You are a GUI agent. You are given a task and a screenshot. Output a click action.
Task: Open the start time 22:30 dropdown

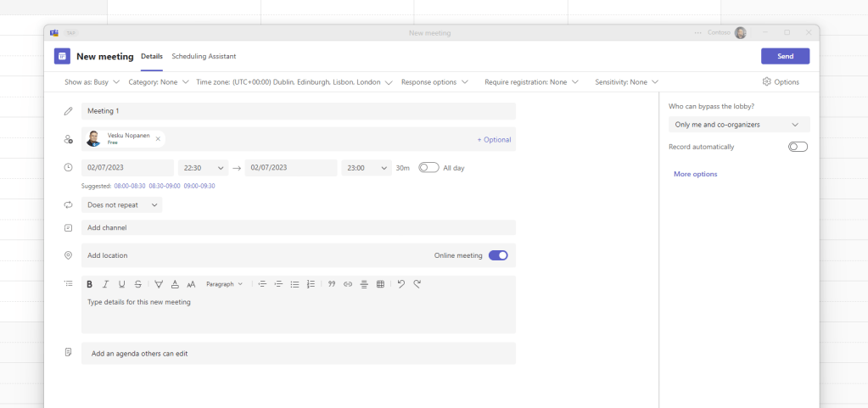coord(203,168)
